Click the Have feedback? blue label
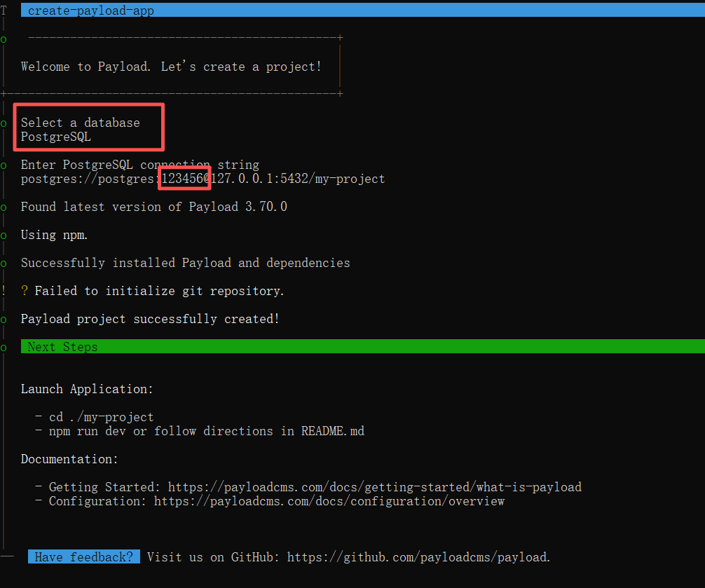The width and height of the screenshot is (705, 588). pos(83,557)
